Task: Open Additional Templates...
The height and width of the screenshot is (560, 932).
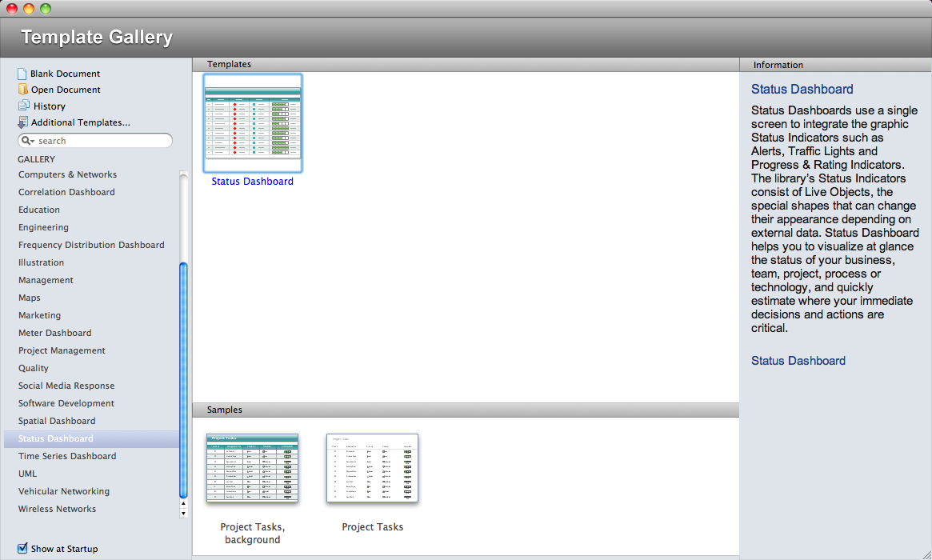Action: (80, 122)
